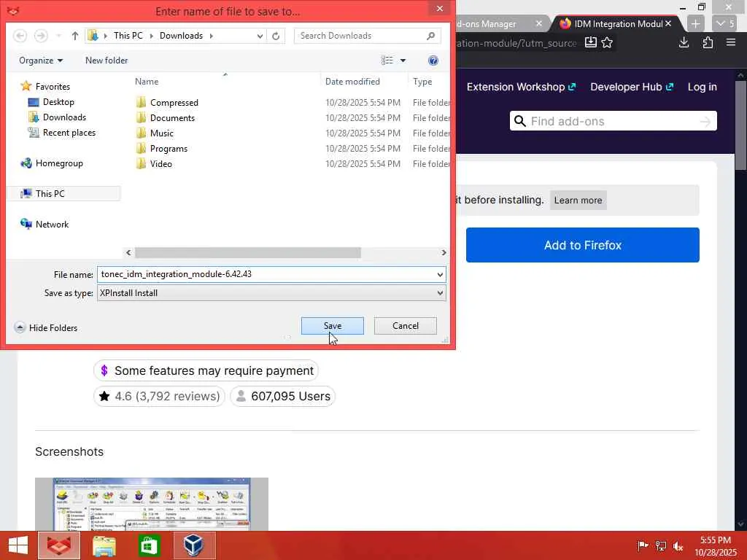This screenshot has width=747, height=560.
Task: Click the file list horizontal scrollbar thumb
Action: click(248, 252)
